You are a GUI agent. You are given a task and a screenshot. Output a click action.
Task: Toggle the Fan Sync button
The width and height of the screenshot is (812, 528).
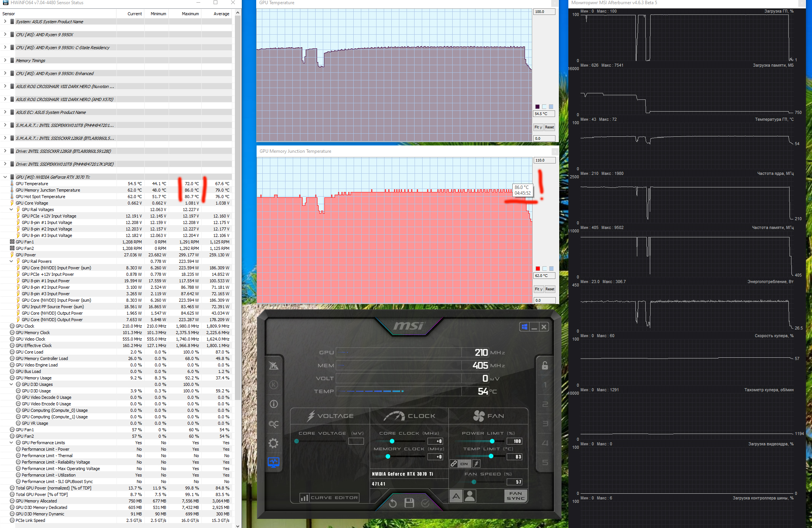[x=515, y=496]
